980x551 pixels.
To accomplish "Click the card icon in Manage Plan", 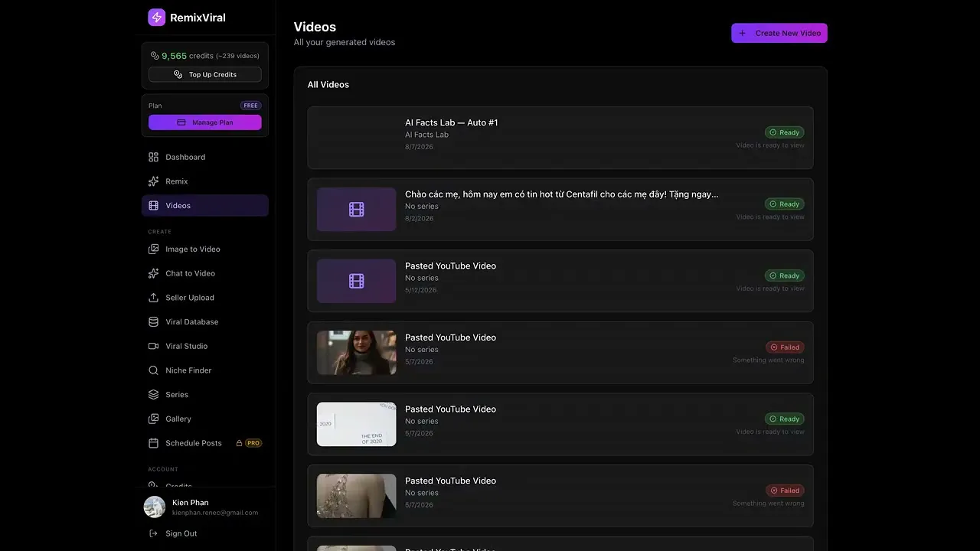I will pos(181,122).
